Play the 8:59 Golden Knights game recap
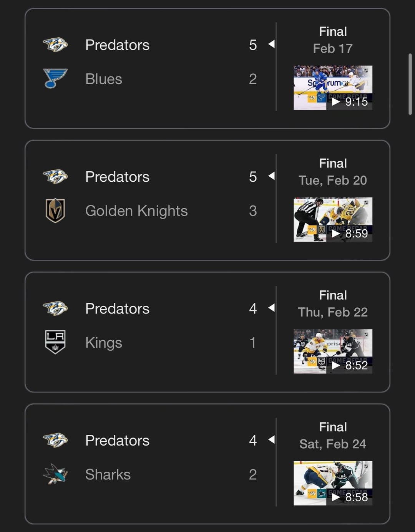The width and height of the screenshot is (415, 532). coord(333,219)
